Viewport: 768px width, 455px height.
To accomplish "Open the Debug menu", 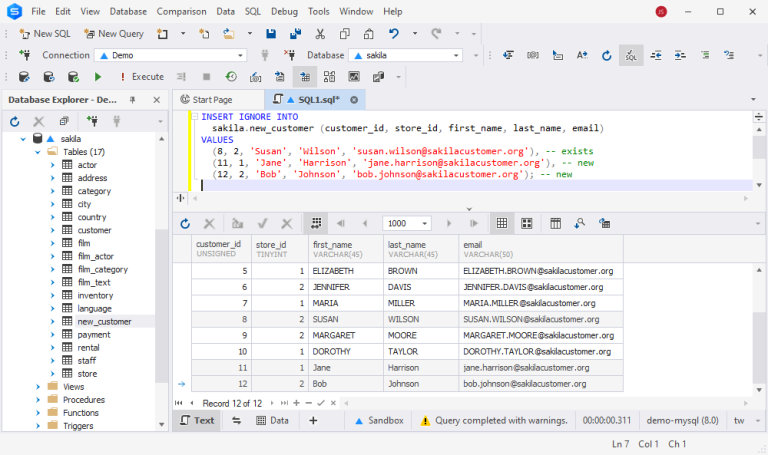I will 284,11.
